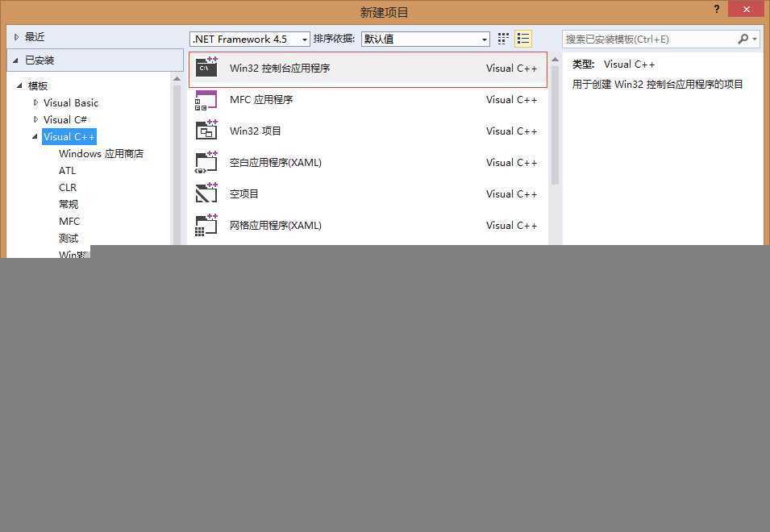770x532 pixels.
Task: Click template list scrollbar thumb
Action: pyautogui.click(x=555, y=125)
